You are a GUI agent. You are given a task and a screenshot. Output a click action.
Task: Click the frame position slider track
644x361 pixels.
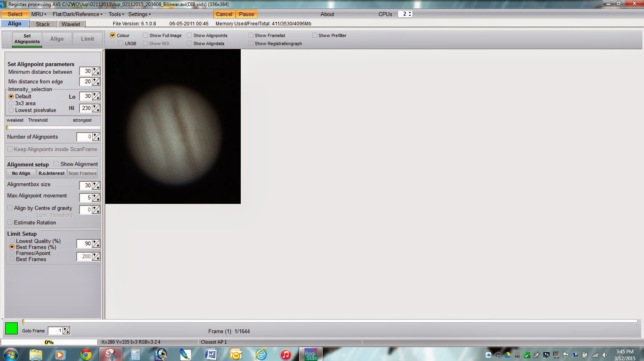(330, 322)
